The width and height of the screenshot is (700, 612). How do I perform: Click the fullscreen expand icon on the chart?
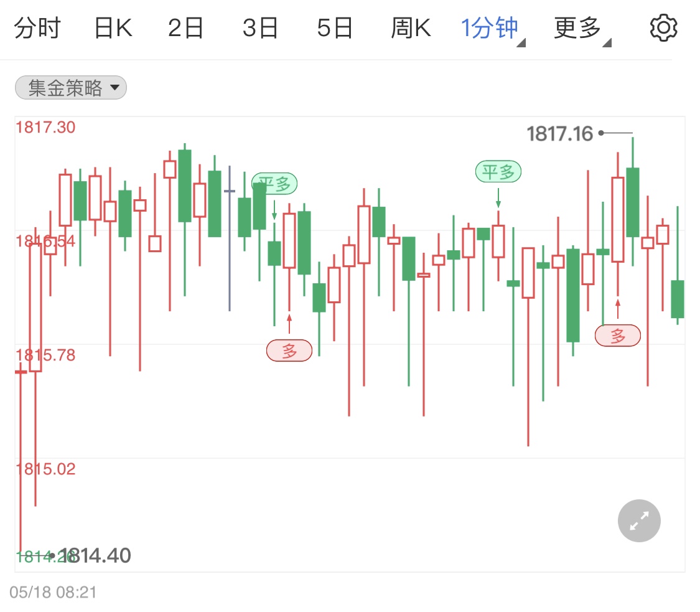pyautogui.click(x=639, y=520)
